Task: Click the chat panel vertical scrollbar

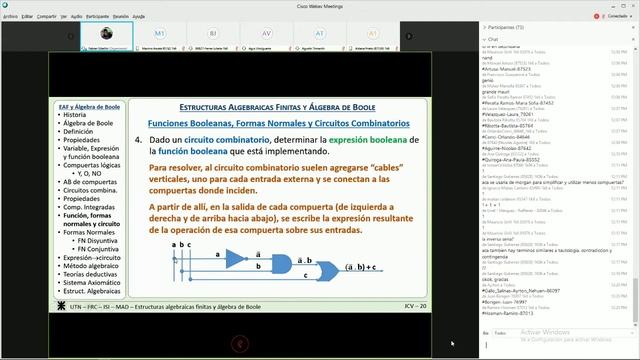Action: [635, 300]
